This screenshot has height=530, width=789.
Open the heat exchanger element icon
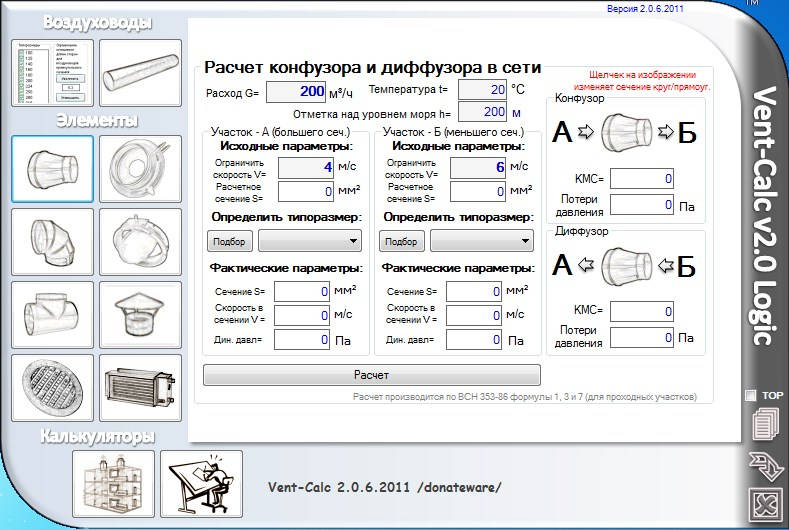[141, 387]
